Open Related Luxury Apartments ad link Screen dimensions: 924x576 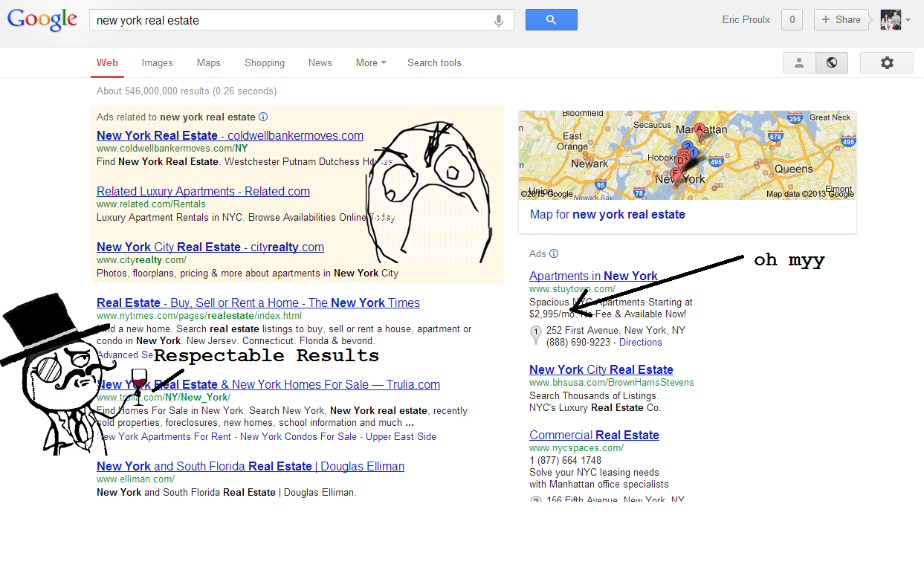coord(203,191)
